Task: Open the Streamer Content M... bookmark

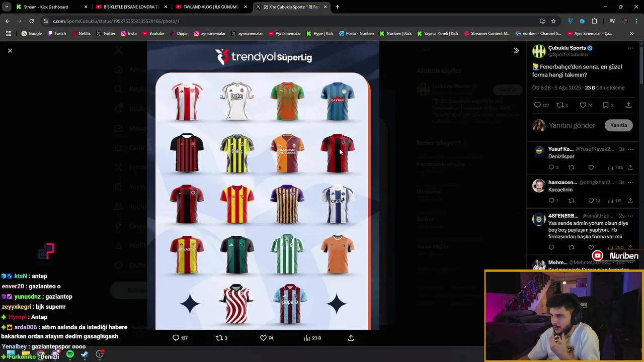Action: [487, 34]
